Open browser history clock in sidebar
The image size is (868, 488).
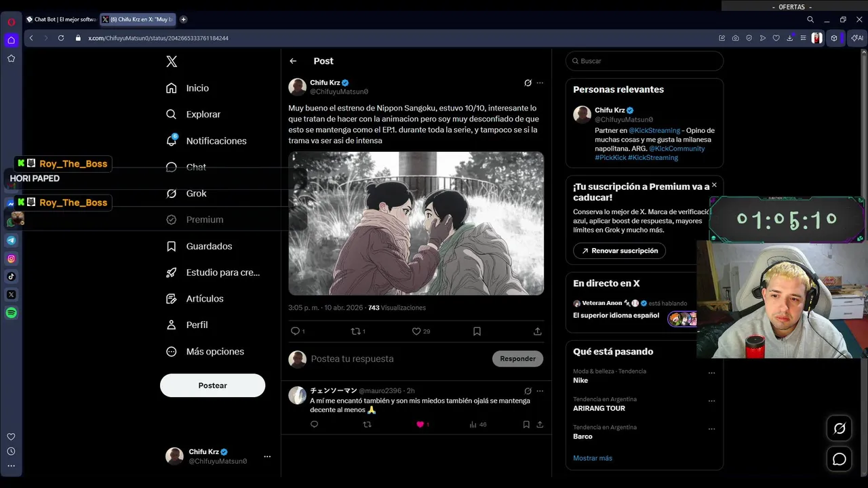point(12,451)
